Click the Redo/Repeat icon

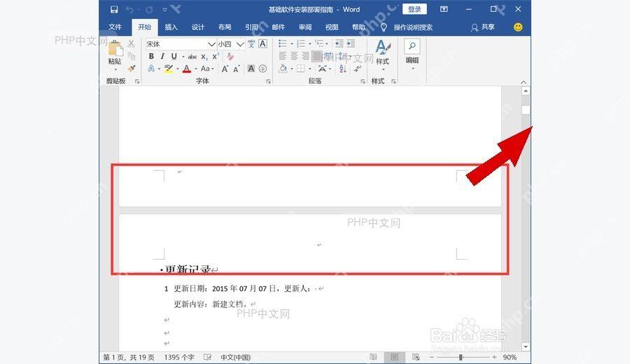(x=149, y=9)
